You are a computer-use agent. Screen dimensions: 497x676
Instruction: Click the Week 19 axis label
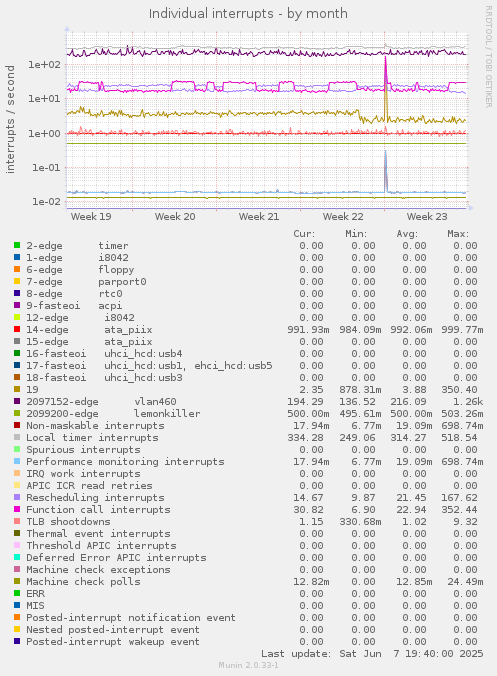[x=91, y=216]
